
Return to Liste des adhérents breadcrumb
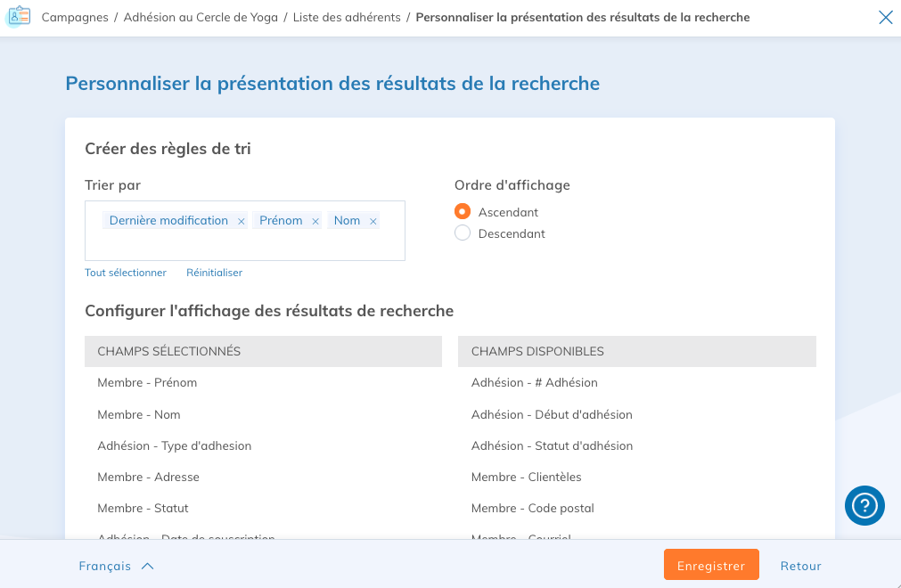click(x=347, y=16)
